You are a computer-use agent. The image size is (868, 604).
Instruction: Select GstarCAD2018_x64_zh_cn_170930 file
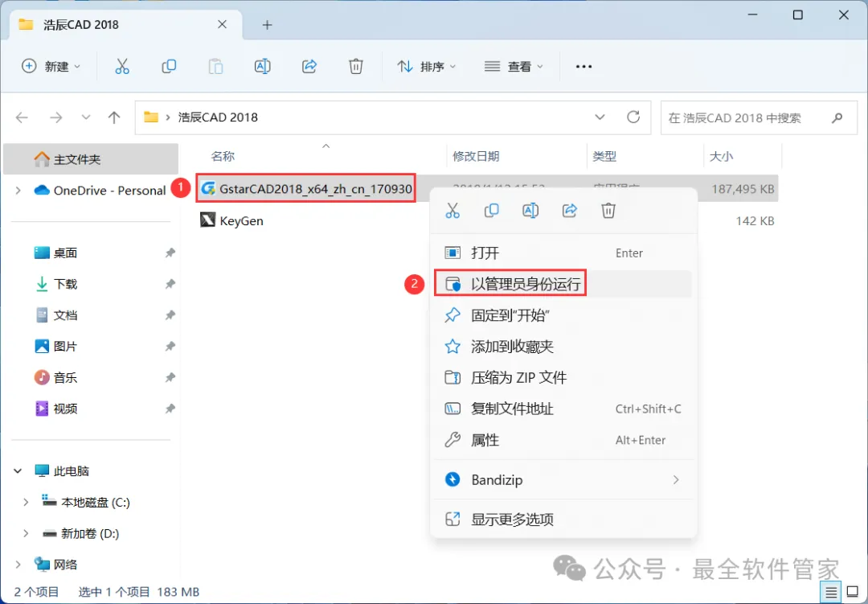click(x=306, y=189)
